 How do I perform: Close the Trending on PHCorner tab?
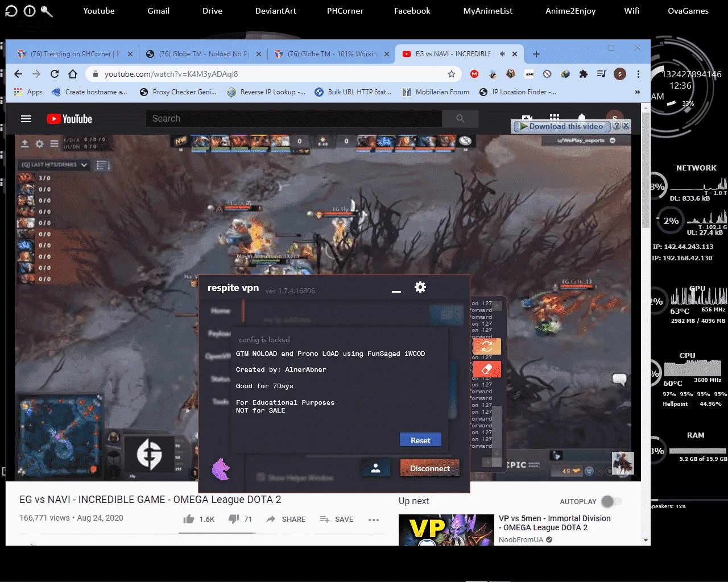[x=130, y=54]
